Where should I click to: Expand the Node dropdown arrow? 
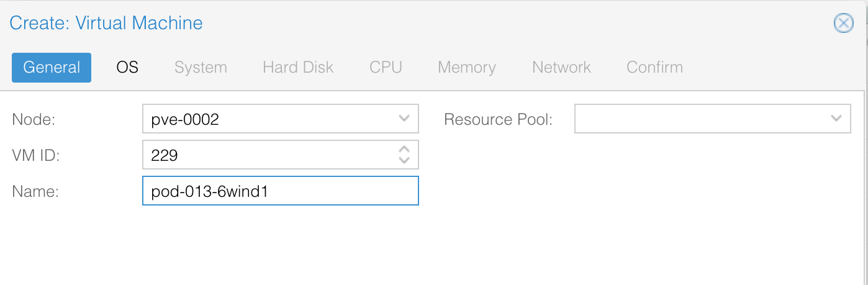(x=404, y=119)
